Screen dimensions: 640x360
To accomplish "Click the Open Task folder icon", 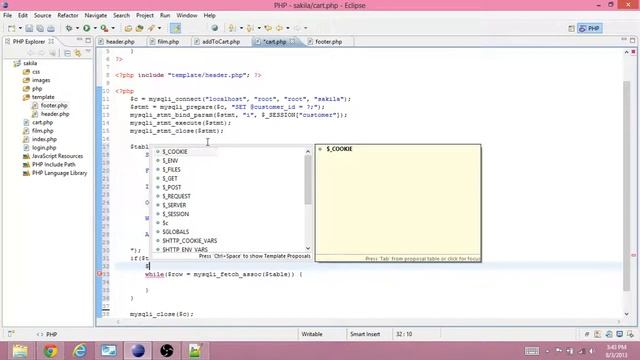I will coord(140,28).
